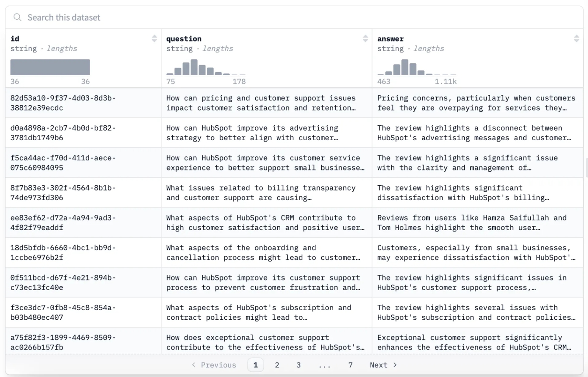
Task: Sort by the answer column arrows
Action: [577, 38]
